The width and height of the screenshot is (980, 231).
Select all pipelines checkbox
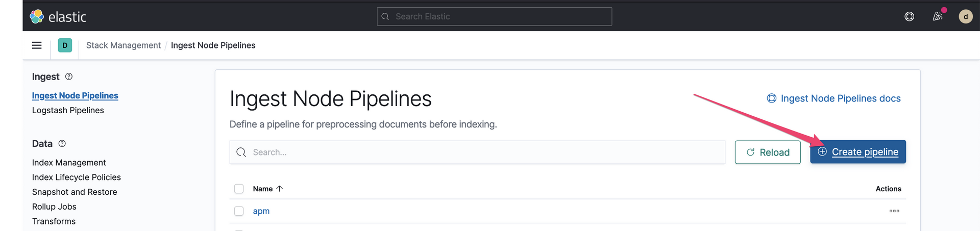tap(239, 189)
